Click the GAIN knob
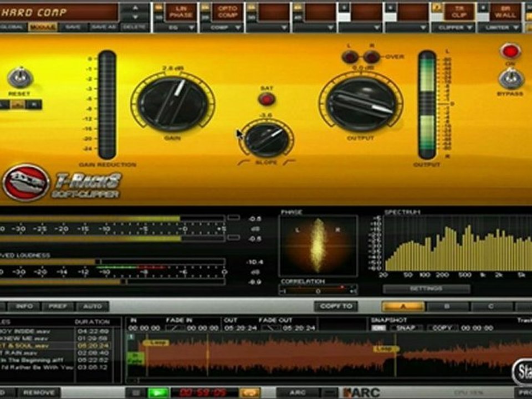The width and height of the screenshot is (532, 399). point(173,104)
